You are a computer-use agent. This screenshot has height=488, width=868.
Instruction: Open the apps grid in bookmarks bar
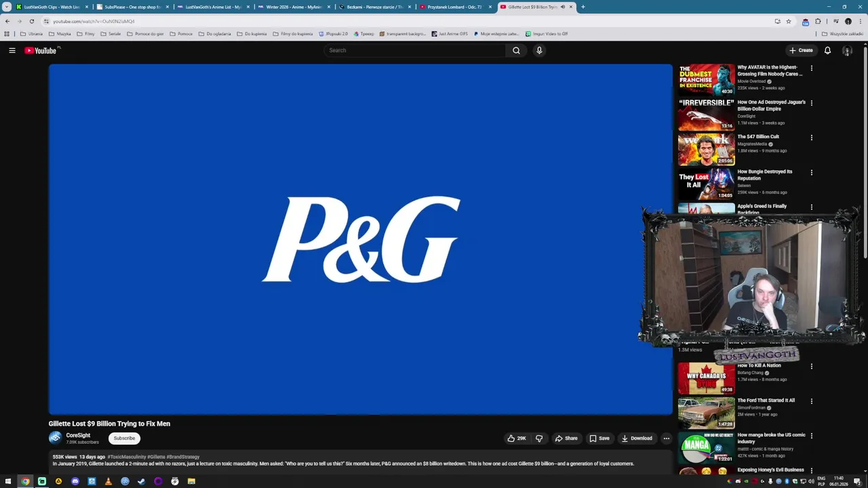(7, 34)
